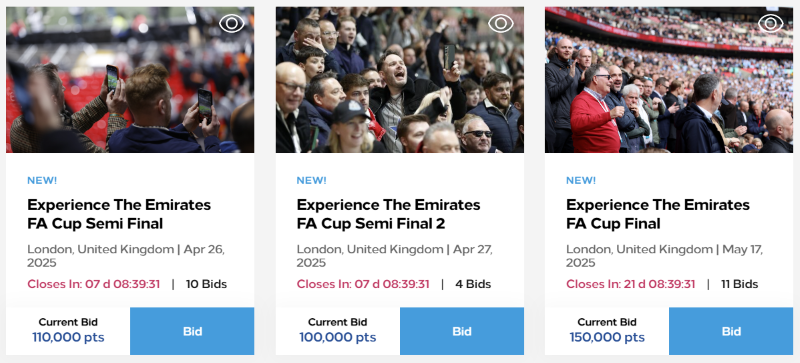Click the 100,000 pts current bid amount
The width and height of the screenshot is (800, 363).
click(337, 337)
